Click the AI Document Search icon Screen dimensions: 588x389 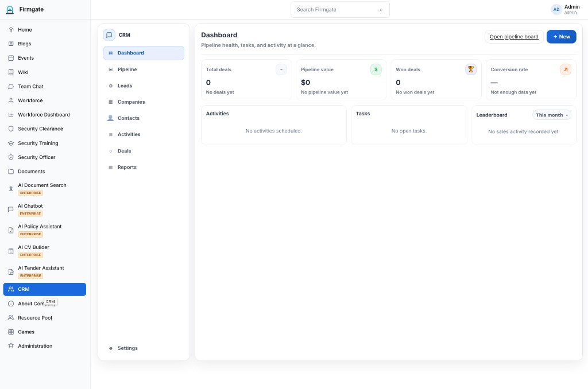11,189
